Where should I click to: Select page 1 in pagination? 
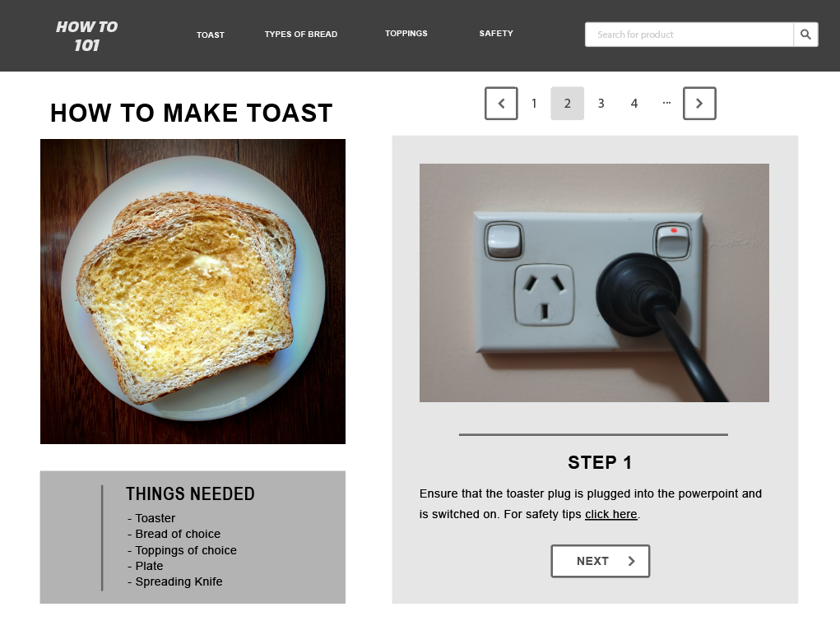tap(534, 104)
